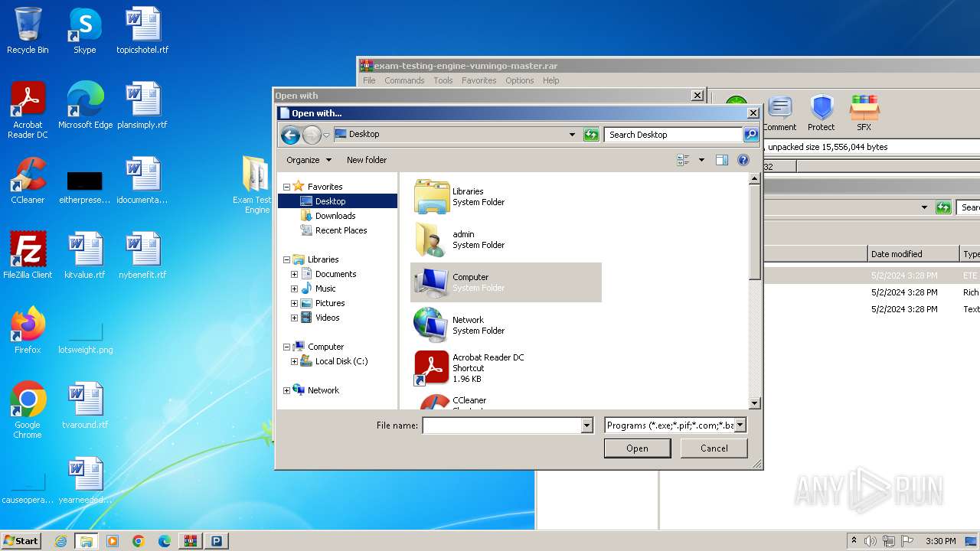Click the Windows Start button
The height and width of the screenshot is (551, 980).
[21, 541]
